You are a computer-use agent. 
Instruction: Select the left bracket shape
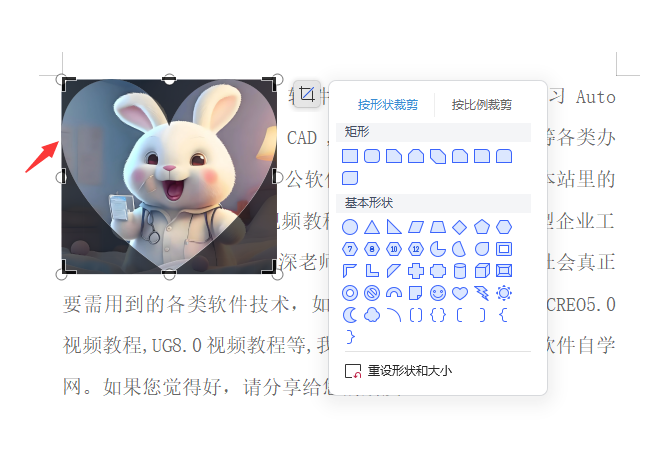click(460, 315)
